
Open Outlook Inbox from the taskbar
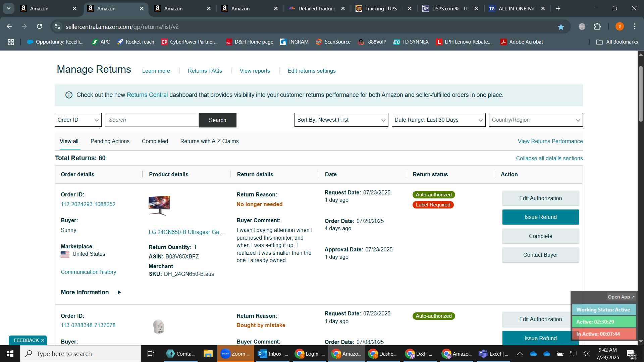(x=273, y=354)
